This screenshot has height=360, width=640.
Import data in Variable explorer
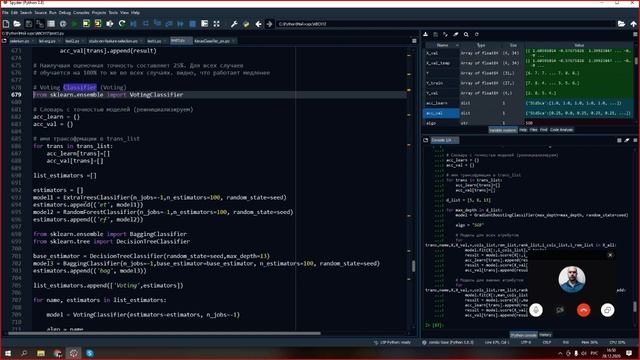pos(425,35)
